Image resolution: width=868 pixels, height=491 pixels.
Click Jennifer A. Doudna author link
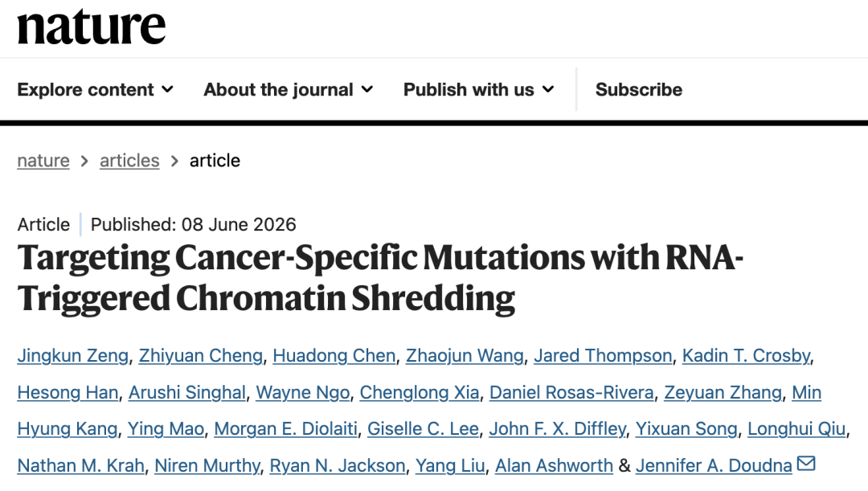click(714, 465)
